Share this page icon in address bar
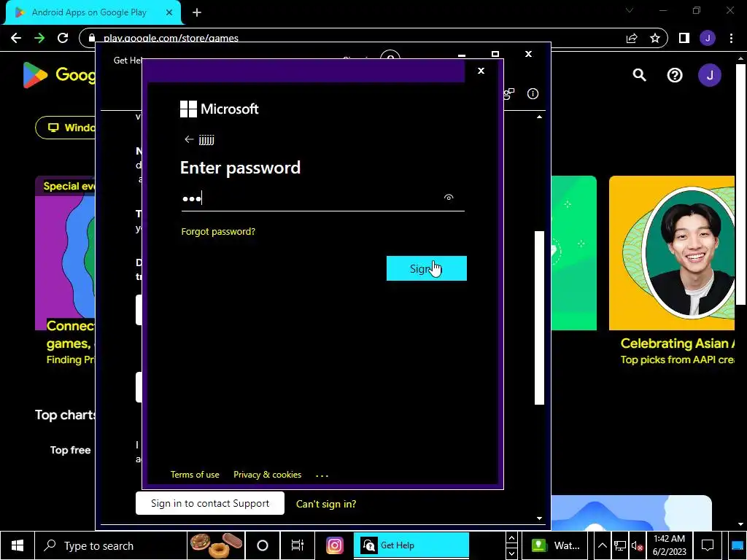Image resolution: width=747 pixels, height=560 pixels. pyautogui.click(x=632, y=38)
